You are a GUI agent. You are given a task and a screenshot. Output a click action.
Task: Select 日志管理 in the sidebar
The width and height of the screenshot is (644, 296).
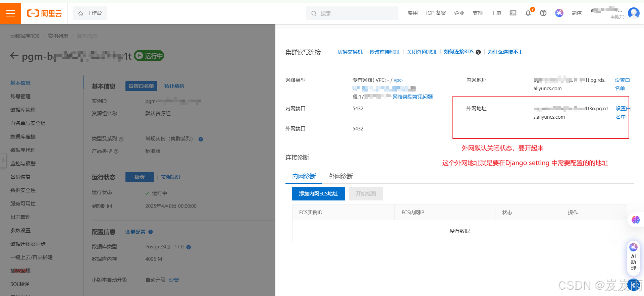coord(20,217)
